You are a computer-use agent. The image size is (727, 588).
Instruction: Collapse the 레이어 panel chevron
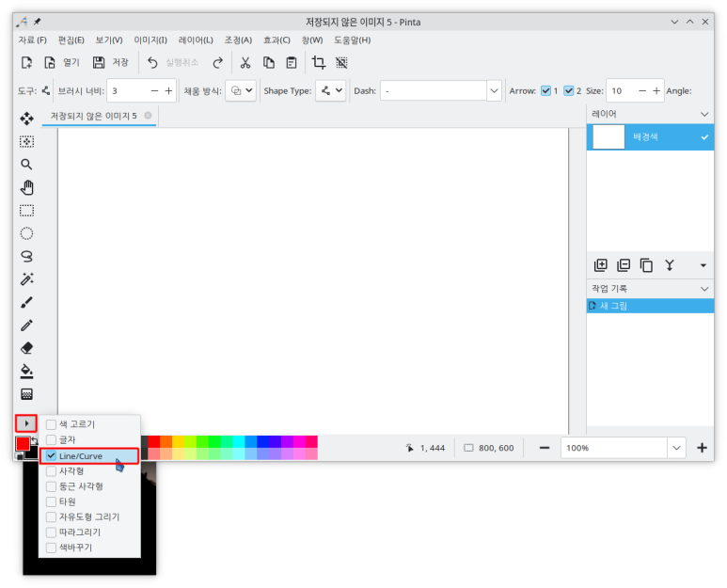pyautogui.click(x=704, y=114)
